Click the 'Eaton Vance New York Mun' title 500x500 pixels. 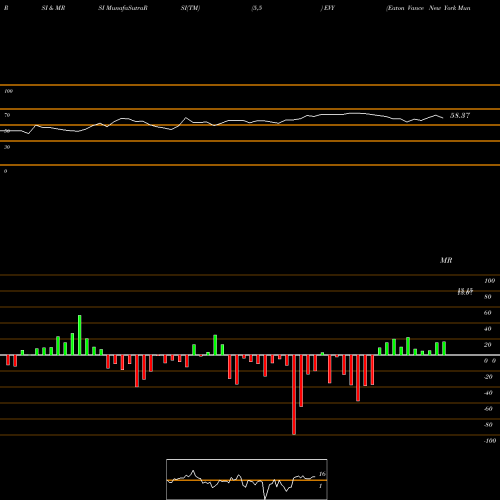pos(428,8)
